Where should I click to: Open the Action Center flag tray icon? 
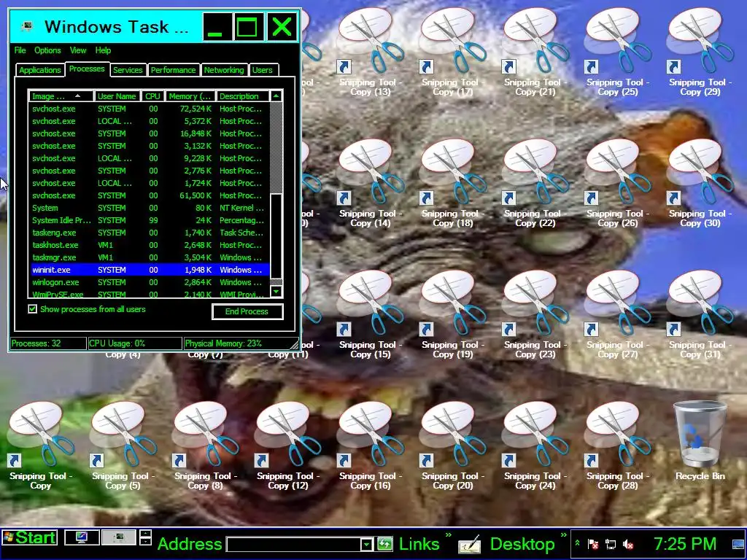(594, 544)
